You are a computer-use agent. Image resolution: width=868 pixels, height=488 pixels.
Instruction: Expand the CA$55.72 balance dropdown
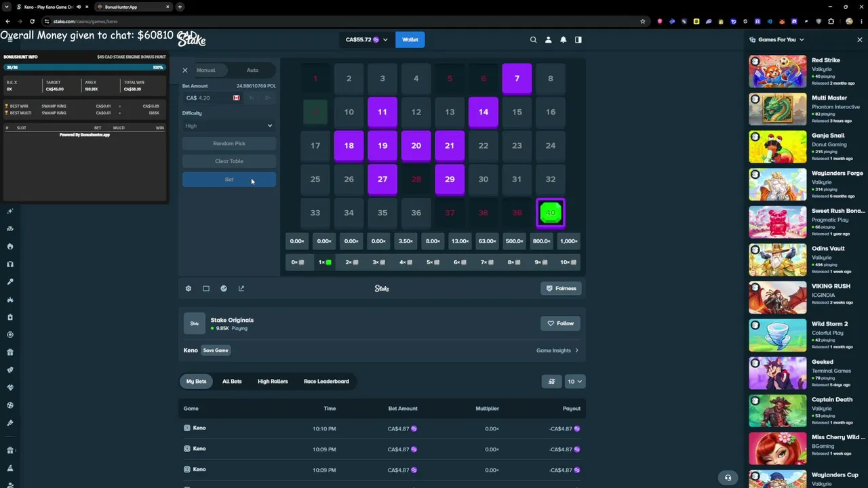366,39
